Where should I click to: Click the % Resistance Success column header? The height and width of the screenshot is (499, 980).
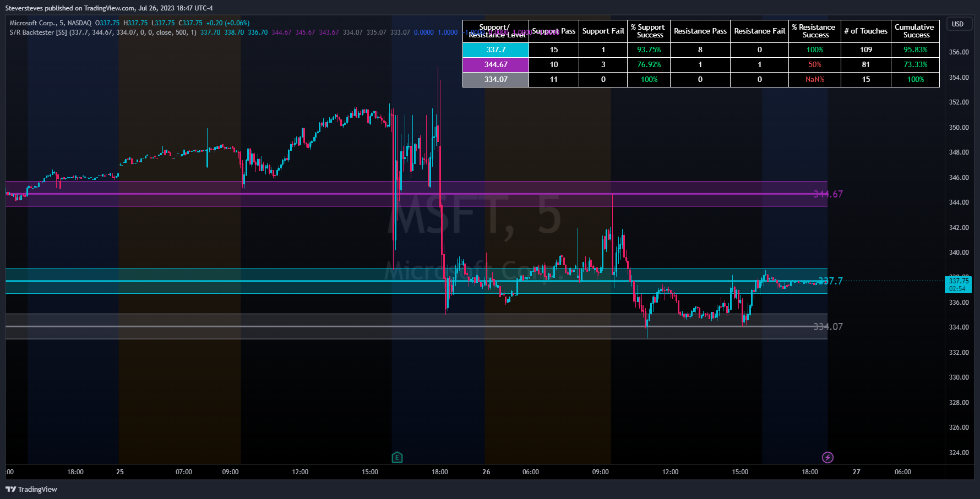pos(815,31)
